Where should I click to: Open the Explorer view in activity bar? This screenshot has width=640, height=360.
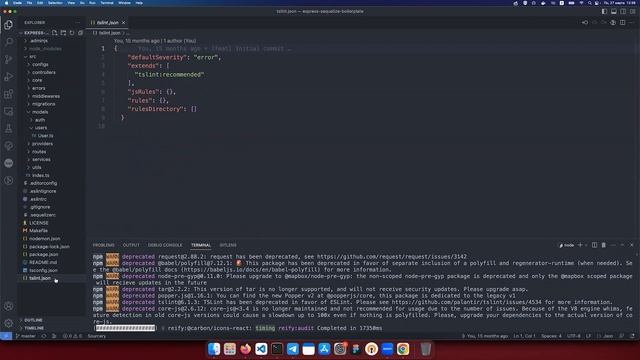[9, 25]
